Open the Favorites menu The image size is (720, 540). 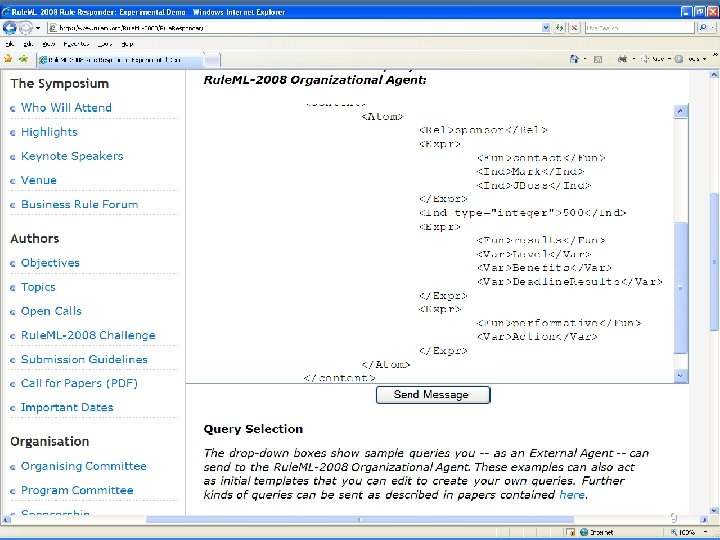tap(76, 44)
